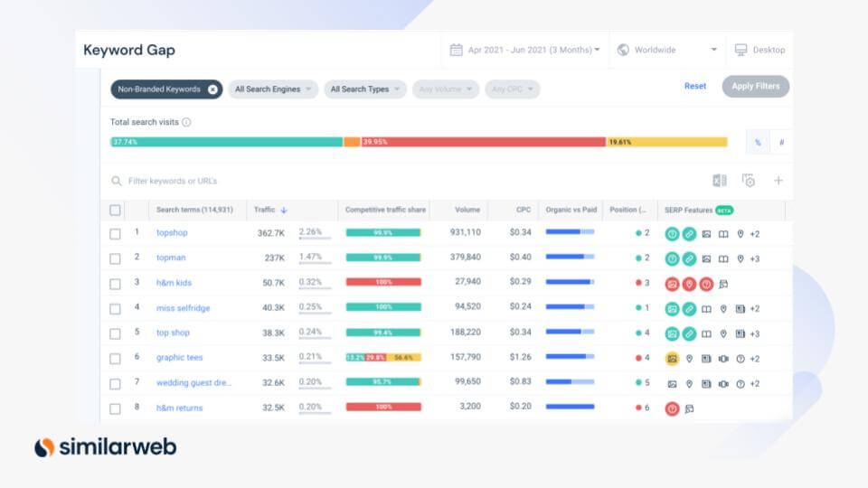Select the h&m returns row checkbox
The width and height of the screenshot is (868, 488).
coord(115,408)
